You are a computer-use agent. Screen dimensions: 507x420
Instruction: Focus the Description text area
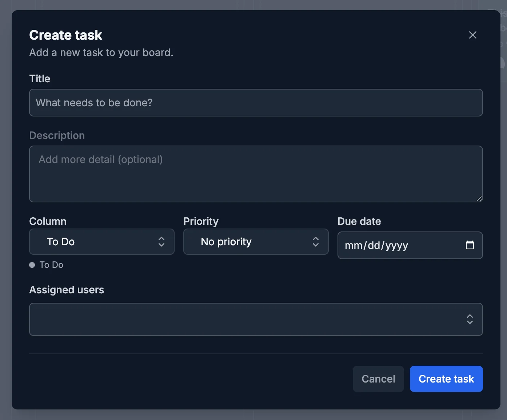point(256,174)
